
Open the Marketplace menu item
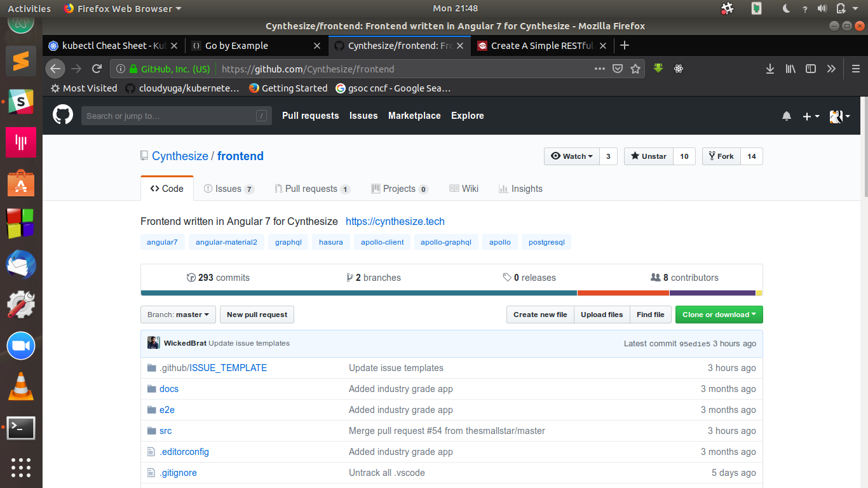414,116
